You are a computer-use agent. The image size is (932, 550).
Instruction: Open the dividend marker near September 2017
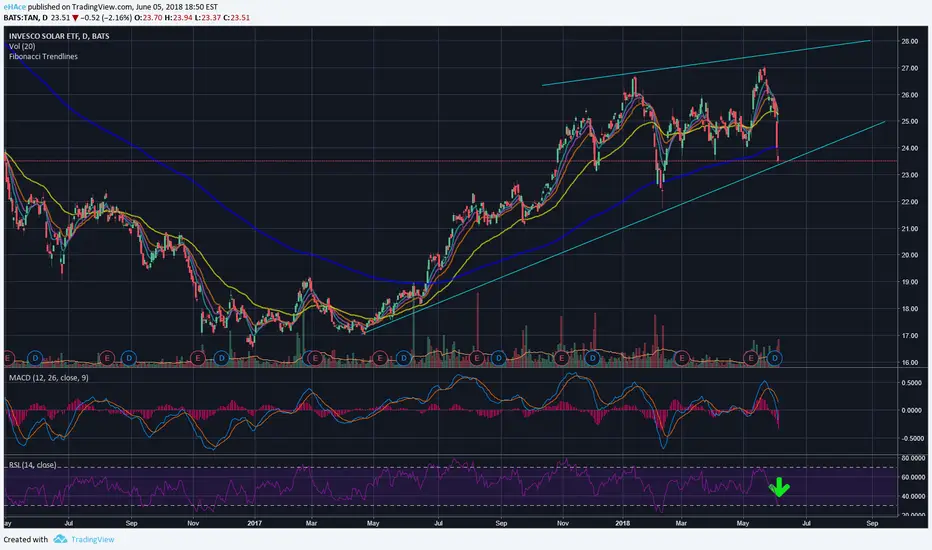pyautogui.click(x=499, y=358)
